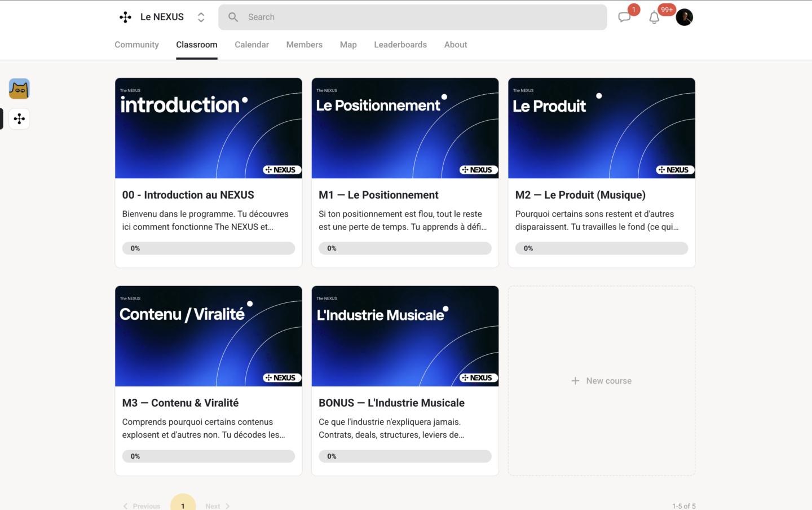Click the M2 Le Produit progress bar
Screen dimensions: 812x510
[x=602, y=248]
